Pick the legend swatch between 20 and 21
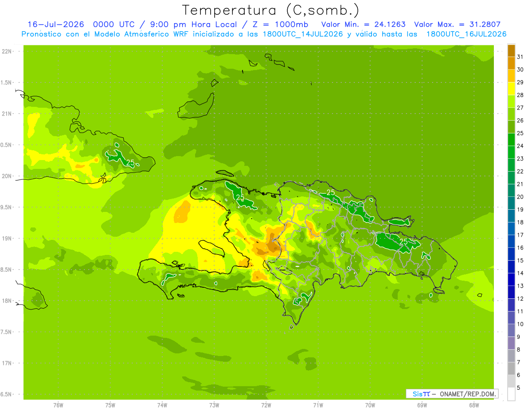532x411 pixels. [511, 191]
